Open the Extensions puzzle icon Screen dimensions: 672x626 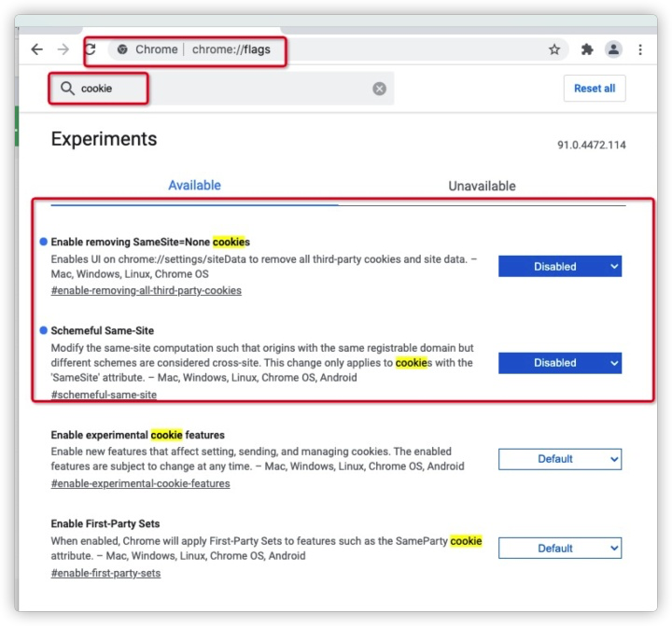[x=587, y=49]
